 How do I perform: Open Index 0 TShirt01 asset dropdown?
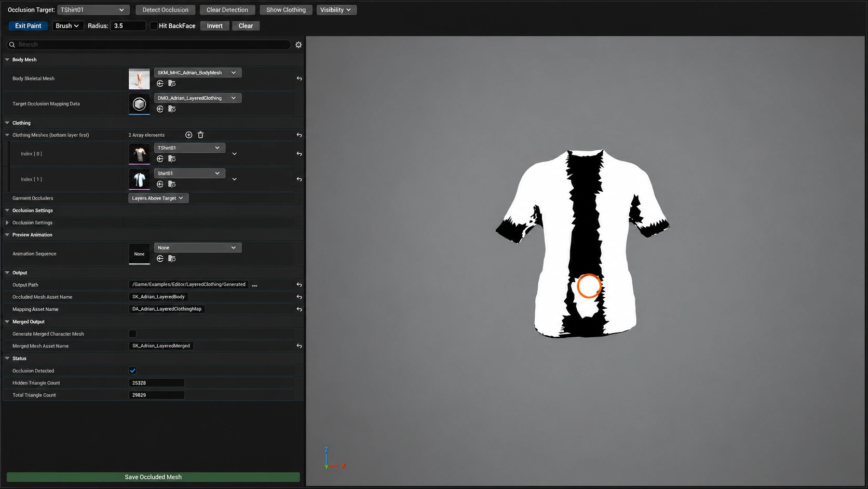189,148
